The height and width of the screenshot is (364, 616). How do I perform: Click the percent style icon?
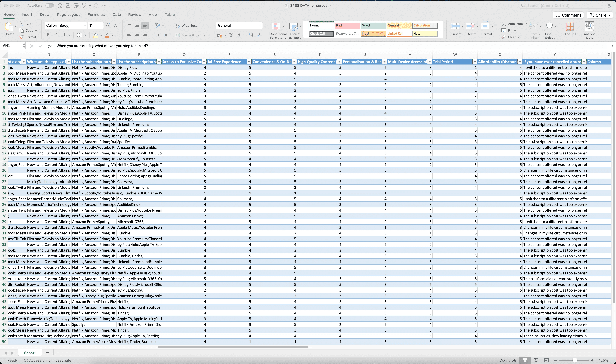point(231,35)
